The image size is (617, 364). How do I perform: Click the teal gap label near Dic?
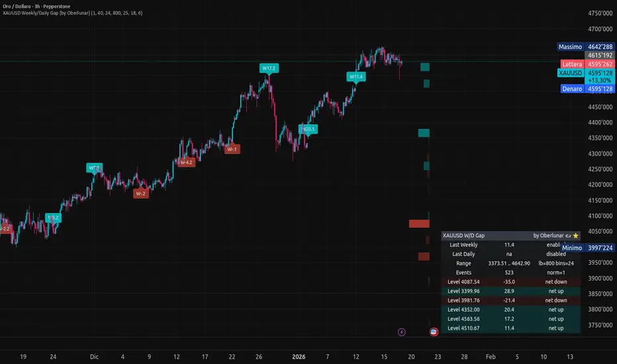pyautogui.click(x=95, y=167)
